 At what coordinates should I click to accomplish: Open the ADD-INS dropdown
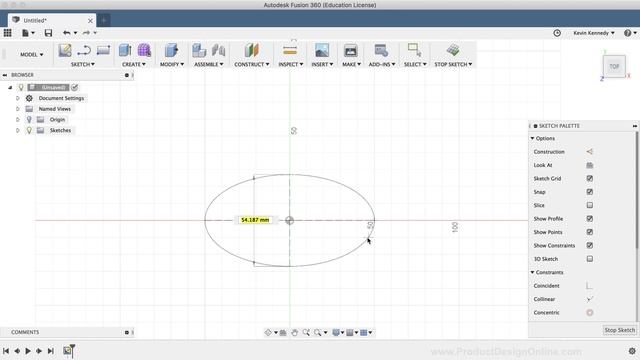click(382, 64)
